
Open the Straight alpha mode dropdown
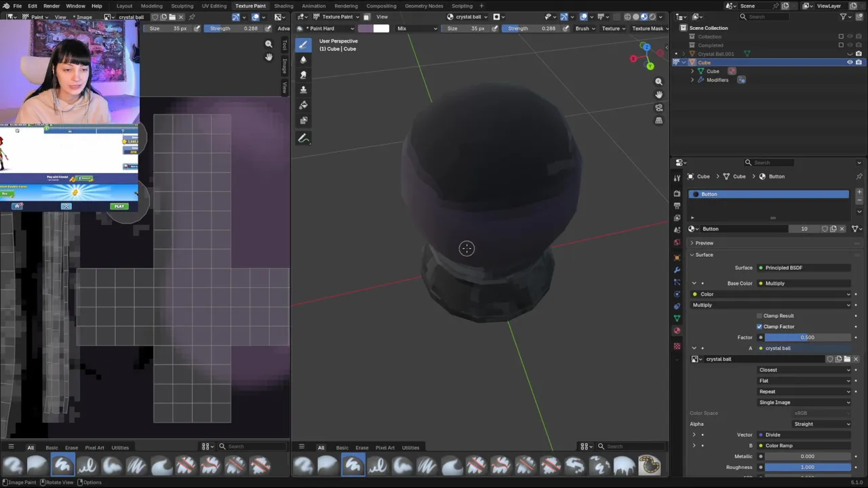click(822, 424)
